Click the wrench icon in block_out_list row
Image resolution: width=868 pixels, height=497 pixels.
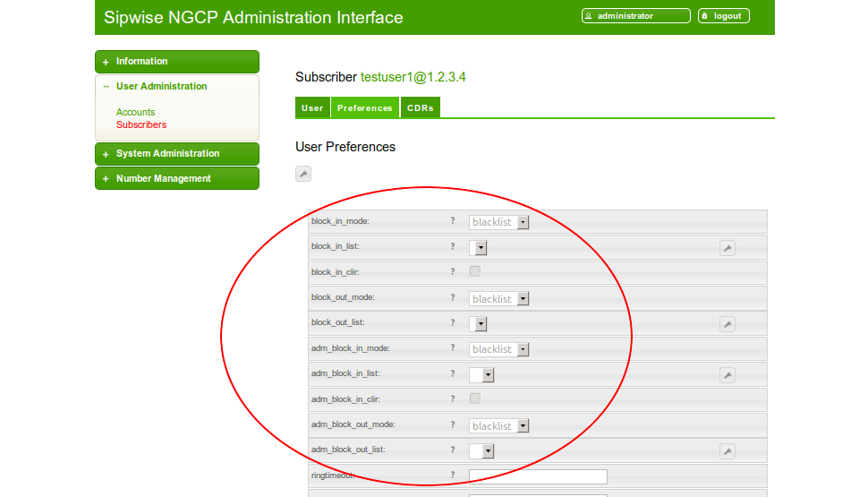[x=728, y=324]
